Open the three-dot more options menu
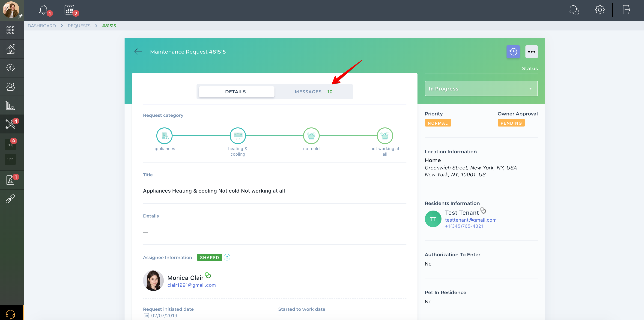The image size is (644, 320). click(x=531, y=52)
